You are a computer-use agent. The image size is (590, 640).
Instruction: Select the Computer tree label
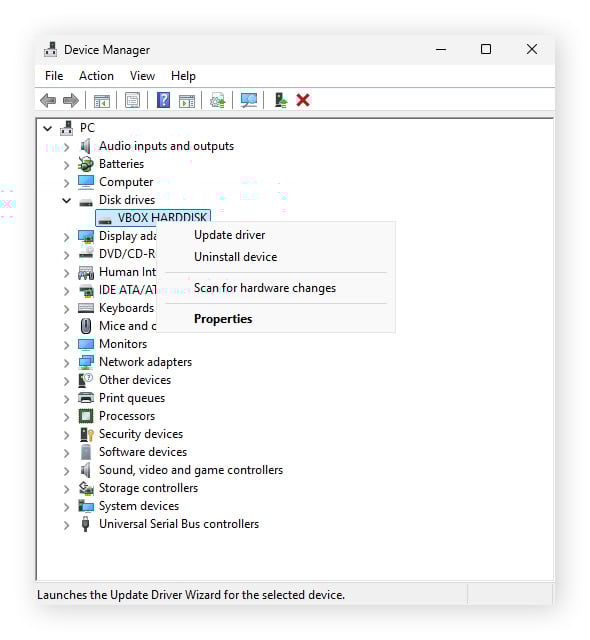(126, 182)
